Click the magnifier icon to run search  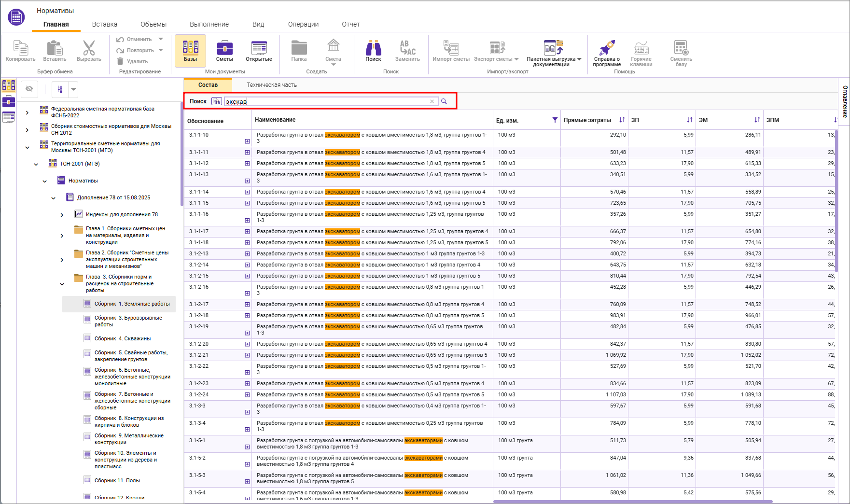(444, 101)
